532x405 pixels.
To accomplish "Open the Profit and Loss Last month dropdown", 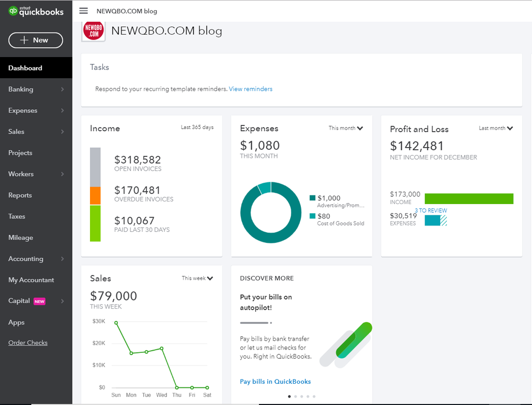I will coord(496,128).
